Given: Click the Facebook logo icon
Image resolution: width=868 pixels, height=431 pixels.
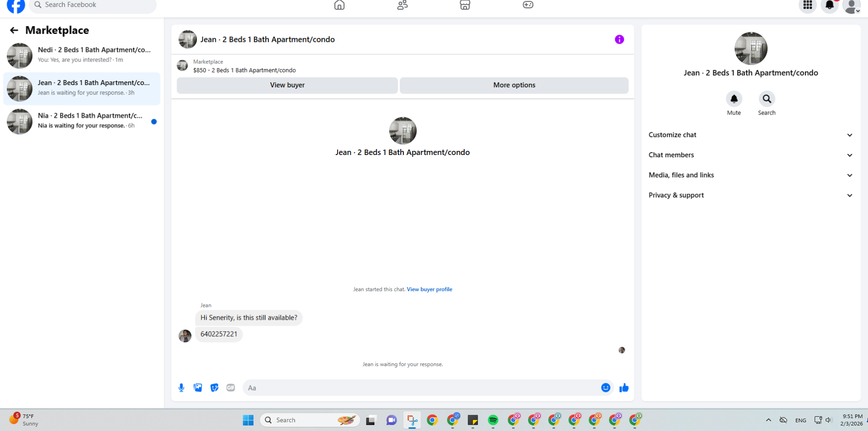Looking at the screenshot, I should tap(16, 6).
